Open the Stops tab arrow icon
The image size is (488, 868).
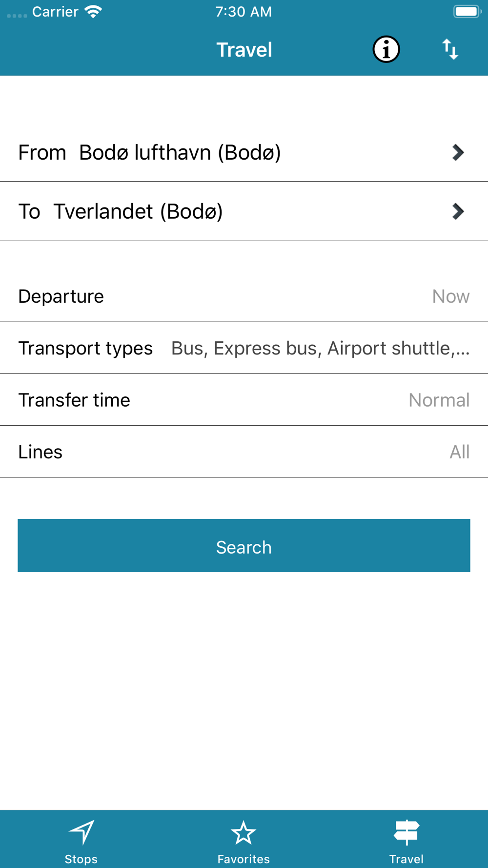coord(81,832)
